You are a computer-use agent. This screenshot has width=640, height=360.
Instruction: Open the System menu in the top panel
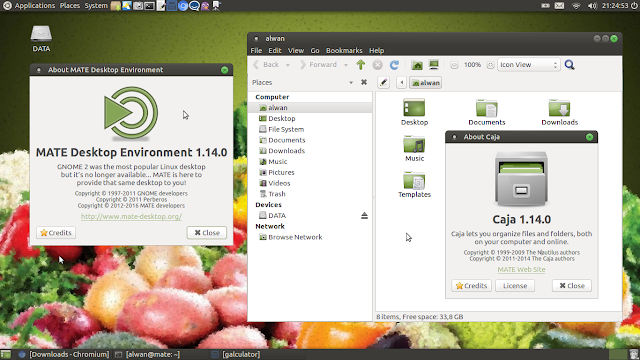96,6
